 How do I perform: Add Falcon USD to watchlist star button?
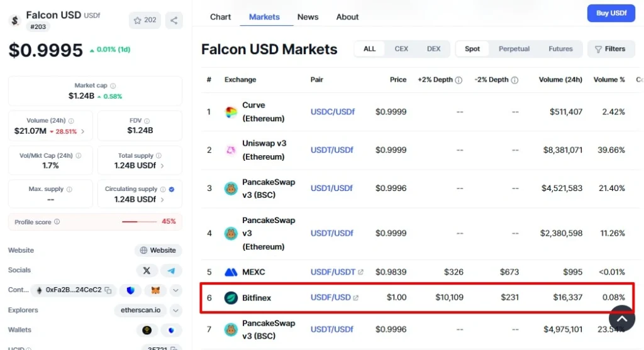click(x=145, y=20)
